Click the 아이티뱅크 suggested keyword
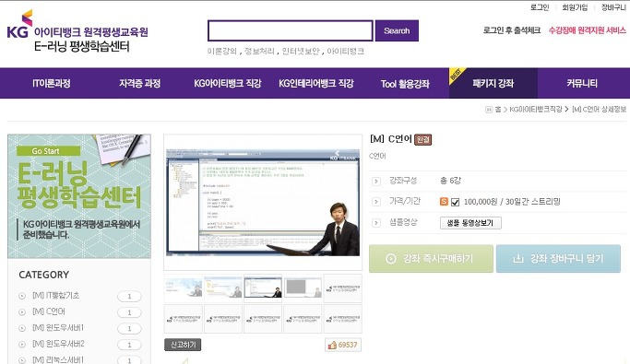 346,52
